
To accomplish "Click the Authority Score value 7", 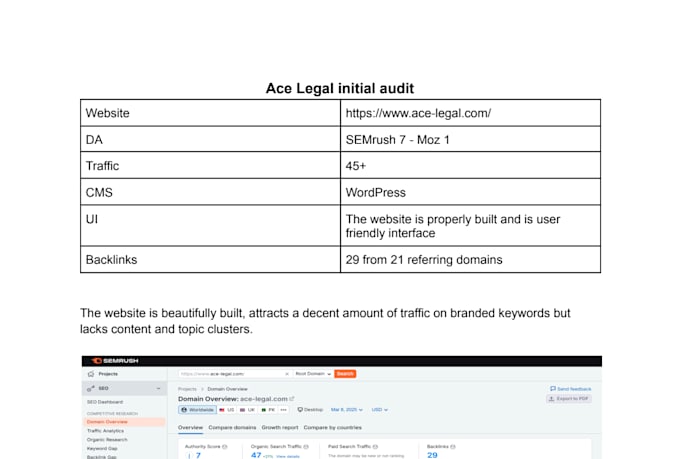I will click(x=198, y=455).
